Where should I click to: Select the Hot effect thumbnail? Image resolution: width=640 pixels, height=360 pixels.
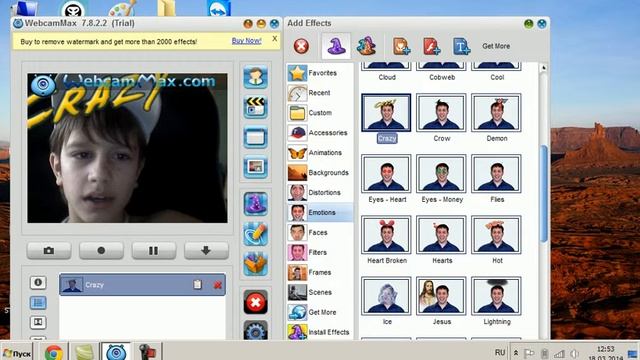496,235
